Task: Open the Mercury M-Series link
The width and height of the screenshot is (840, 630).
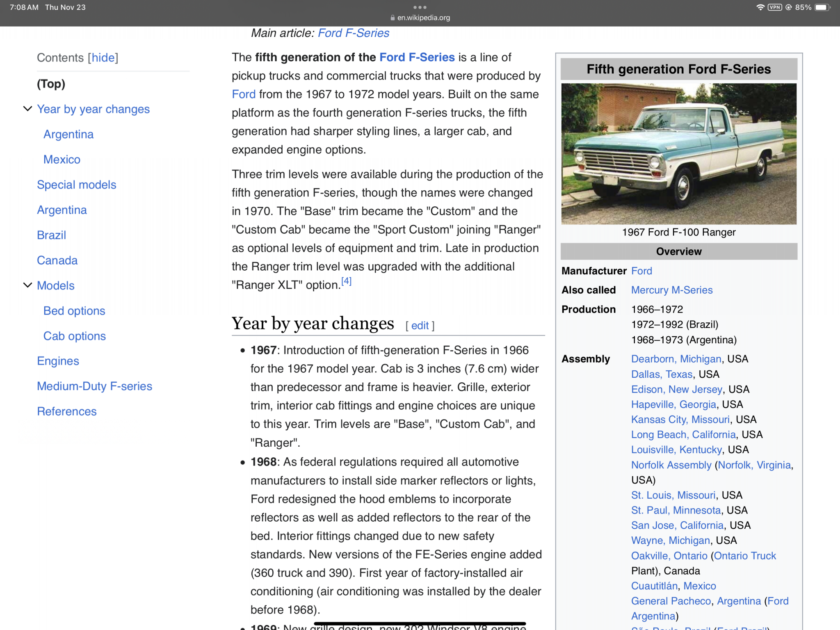Action: click(672, 290)
